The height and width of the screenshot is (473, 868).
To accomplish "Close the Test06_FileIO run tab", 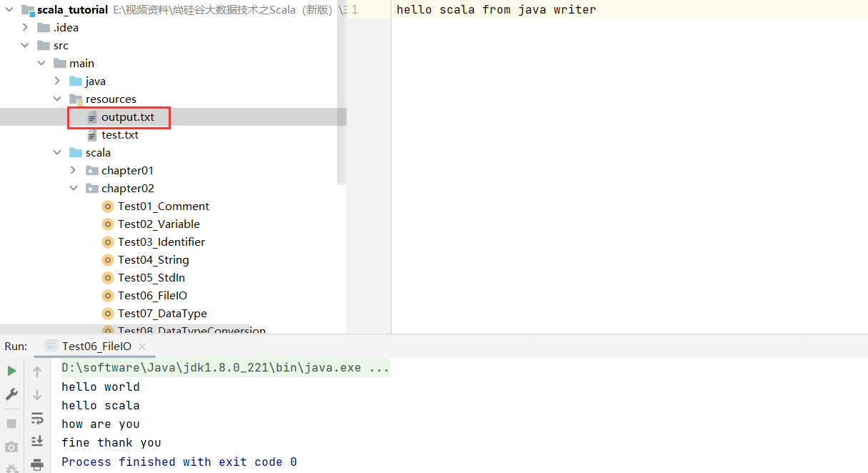I will [x=143, y=347].
